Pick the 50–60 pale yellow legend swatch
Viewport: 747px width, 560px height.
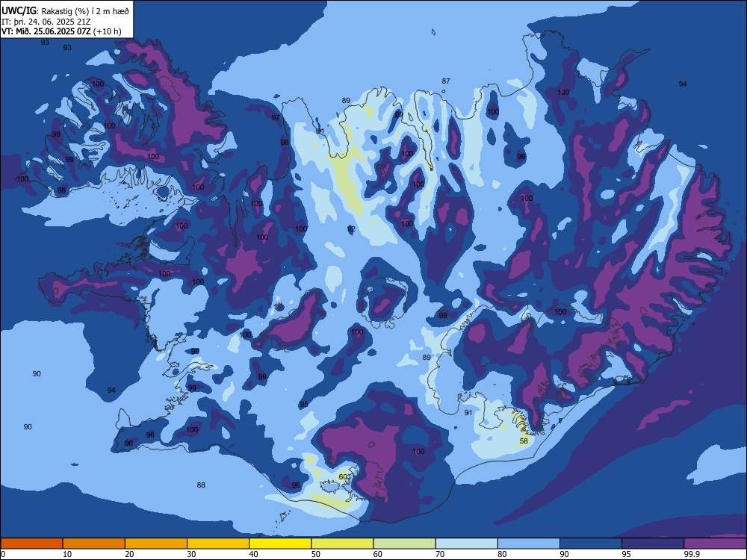[343, 544]
